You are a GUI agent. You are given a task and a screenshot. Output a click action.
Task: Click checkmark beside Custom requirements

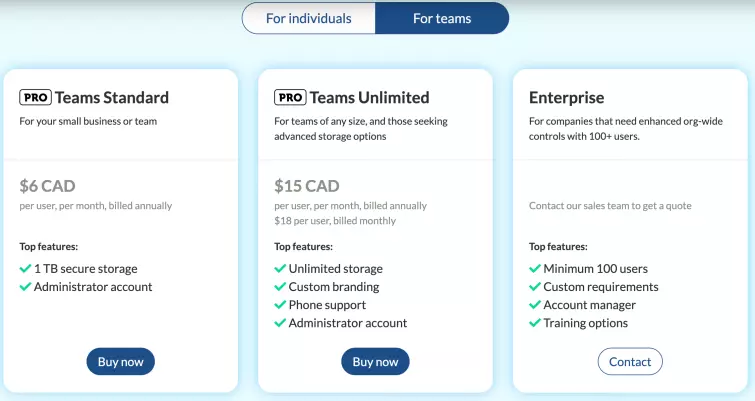point(535,287)
